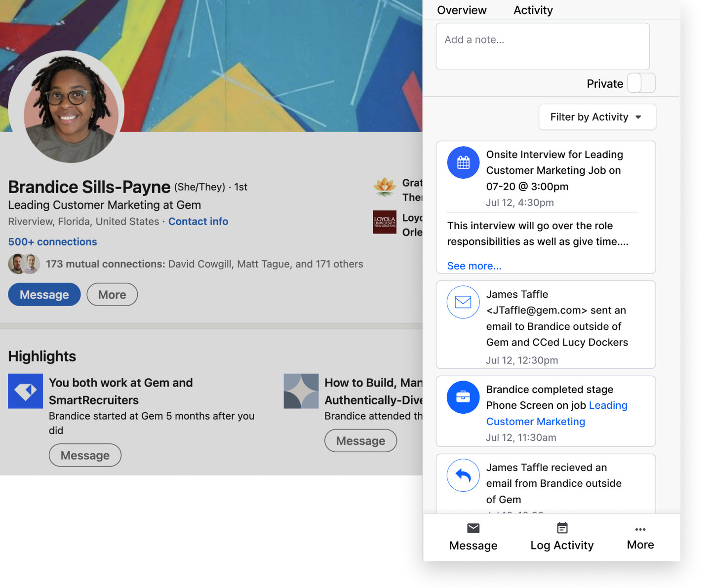Viewport: 711px width, 588px height.
Task: Click 'James Taffle recieved an email' activity text
Action: (553, 483)
